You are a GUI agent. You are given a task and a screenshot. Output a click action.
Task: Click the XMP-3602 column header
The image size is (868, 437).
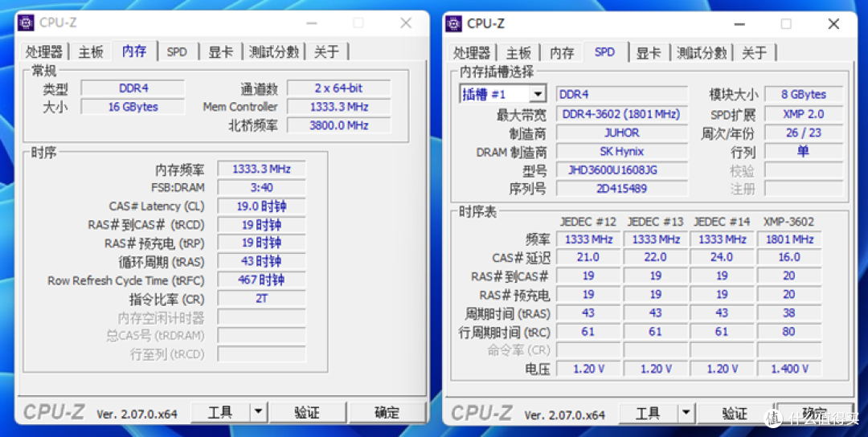[789, 222]
